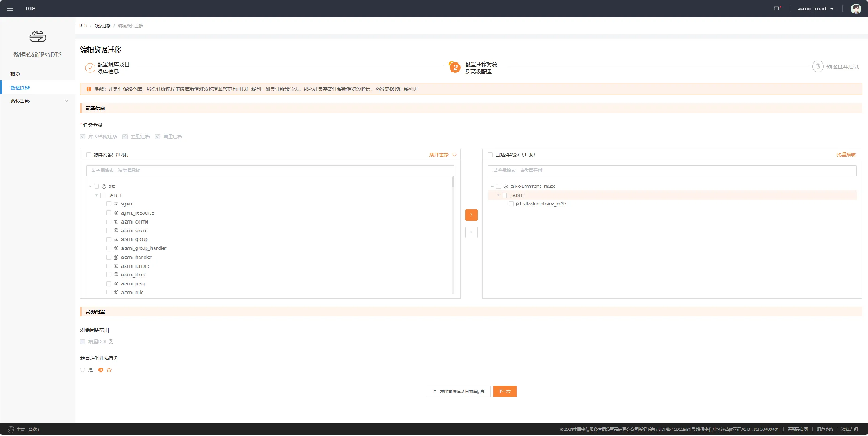Click the help icon beside the disabled option checkbox
This screenshot has height=436, width=868.
click(111, 342)
